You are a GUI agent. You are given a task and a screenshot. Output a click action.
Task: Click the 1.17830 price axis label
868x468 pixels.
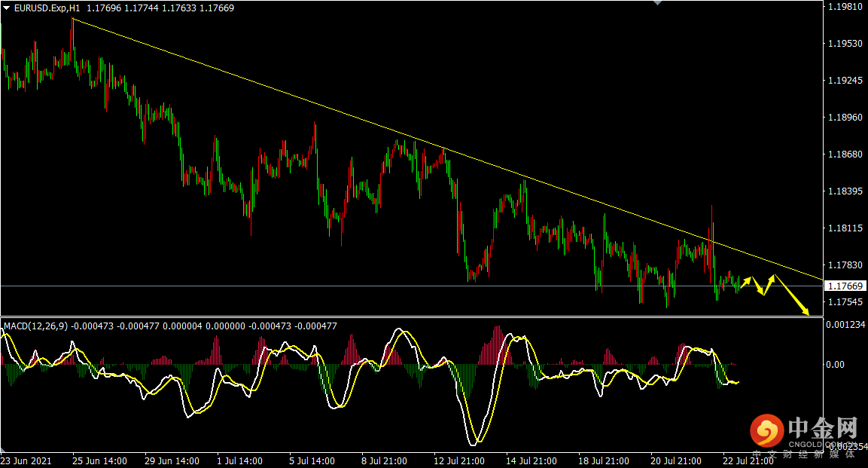845,265
